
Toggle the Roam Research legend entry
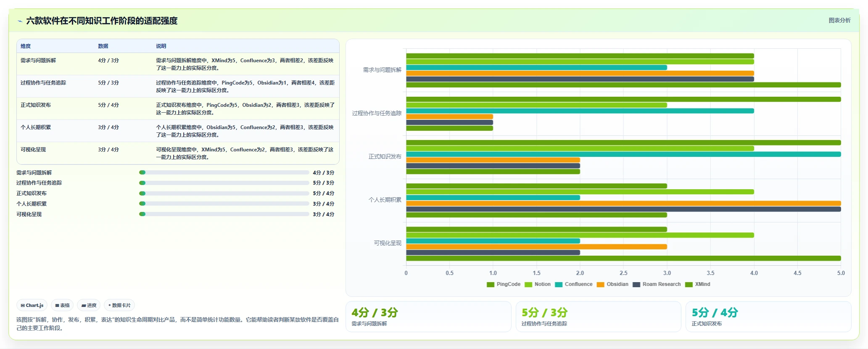[657, 284]
